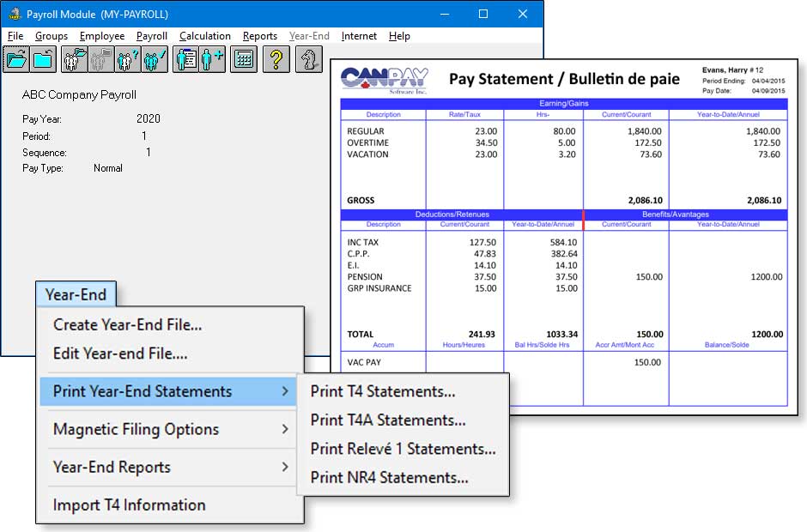The image size is (807, 532).
Task: Open the Reports menu
Action: tap(259, 36)
